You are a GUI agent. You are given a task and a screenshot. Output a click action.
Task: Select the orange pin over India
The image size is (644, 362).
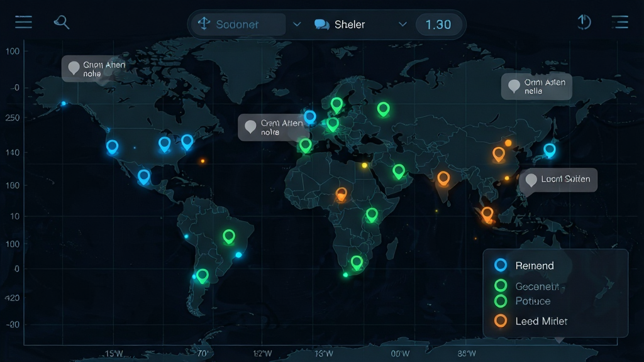click(443, 179)
